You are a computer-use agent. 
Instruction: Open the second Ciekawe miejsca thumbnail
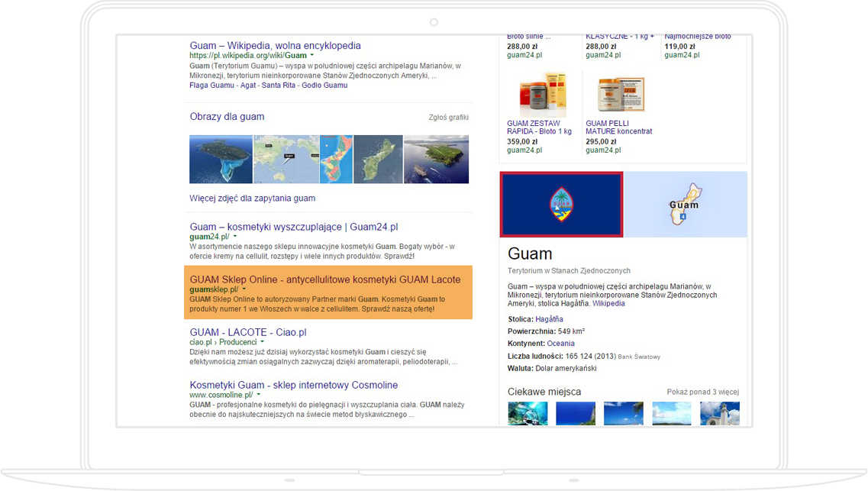coord(576,414)
